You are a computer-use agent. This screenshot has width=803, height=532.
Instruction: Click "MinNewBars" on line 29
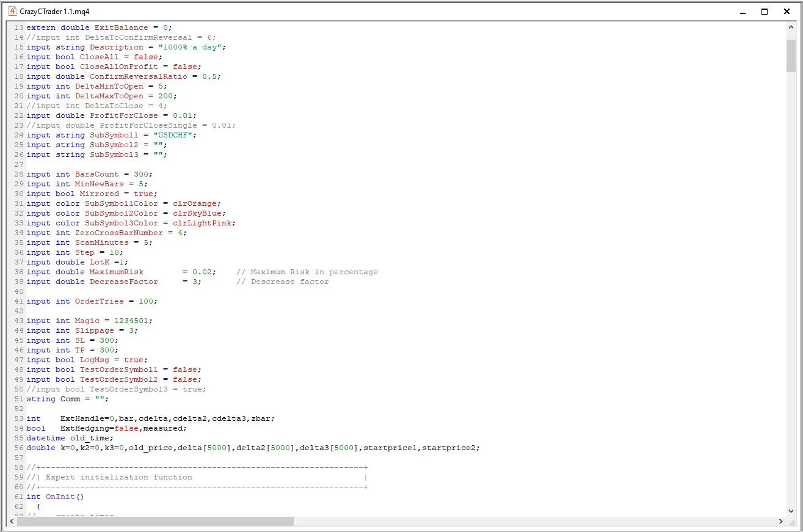(x=99, y=184)
